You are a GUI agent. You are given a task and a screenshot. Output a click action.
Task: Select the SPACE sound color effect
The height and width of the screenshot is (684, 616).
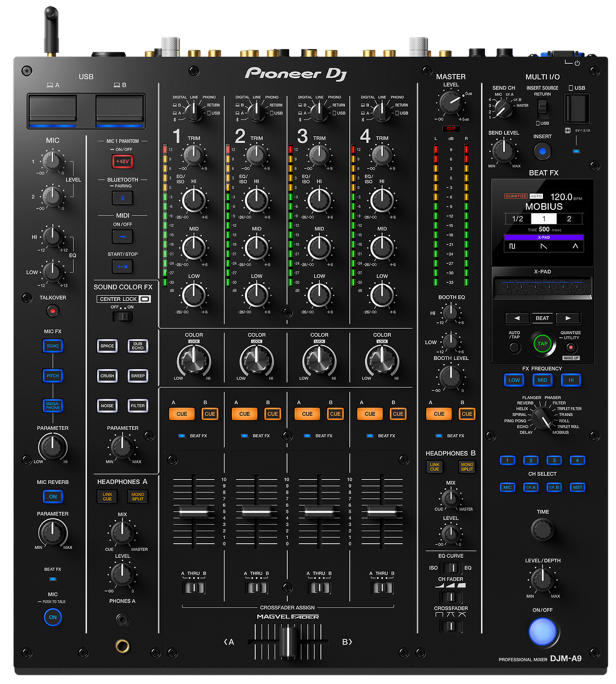coord(107,346)
